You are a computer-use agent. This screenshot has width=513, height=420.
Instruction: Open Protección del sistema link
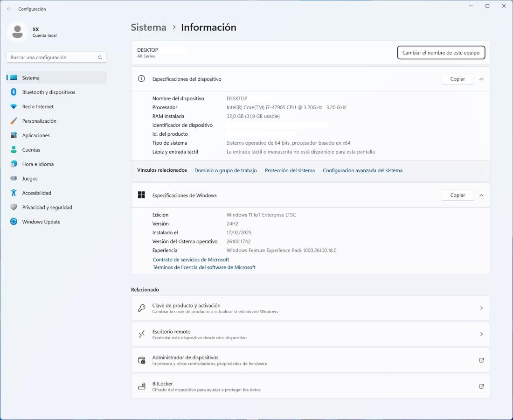(290, 171)
